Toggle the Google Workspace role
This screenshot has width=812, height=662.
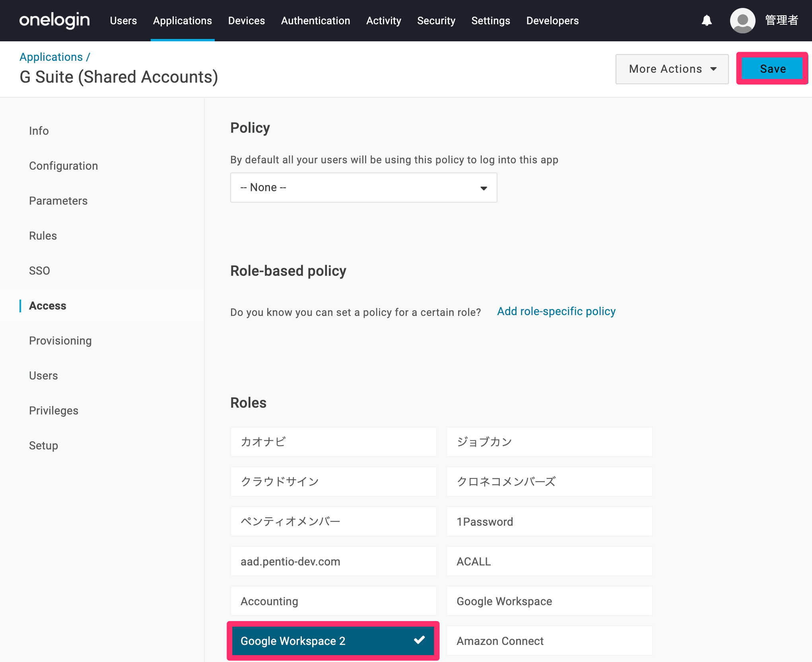[x=549, y=601]
